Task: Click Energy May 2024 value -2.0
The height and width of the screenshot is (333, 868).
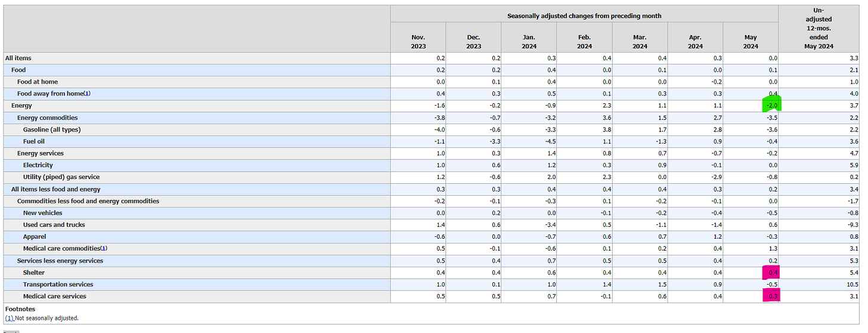Action: 773,106
